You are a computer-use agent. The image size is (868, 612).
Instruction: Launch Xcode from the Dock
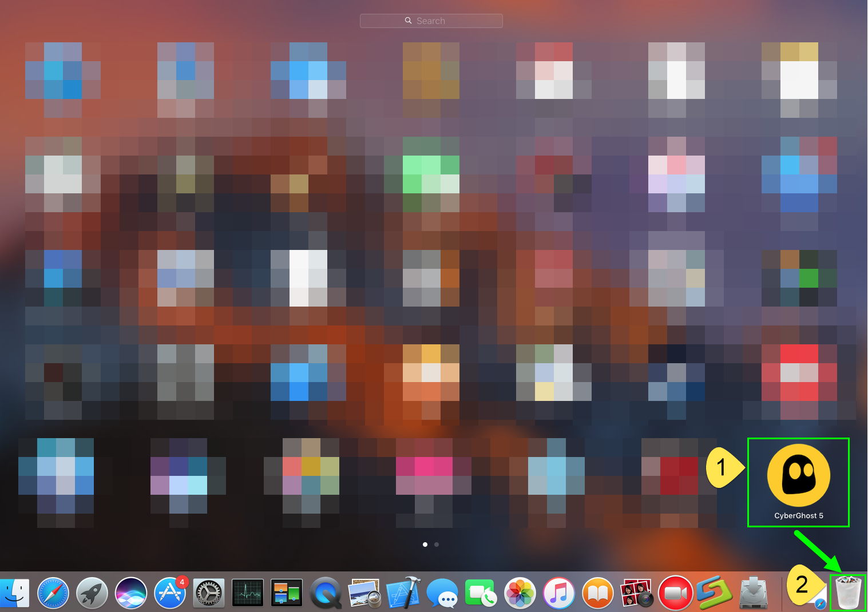(403, 593)
